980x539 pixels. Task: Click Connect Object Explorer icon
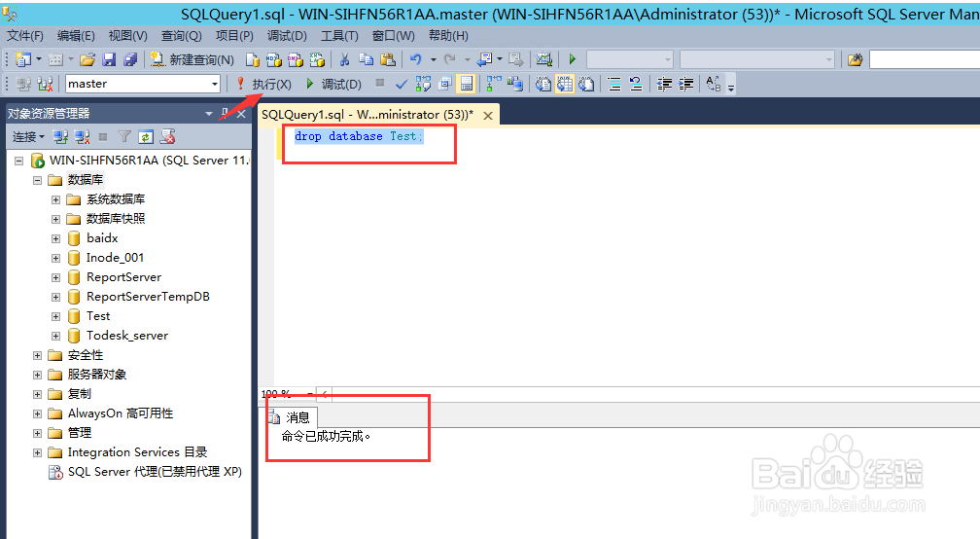(x=60, y=137)
